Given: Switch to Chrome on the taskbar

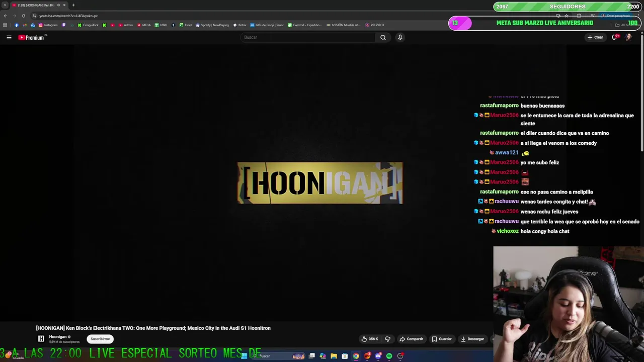Looking at the screenshot, I should click(356, 356).
